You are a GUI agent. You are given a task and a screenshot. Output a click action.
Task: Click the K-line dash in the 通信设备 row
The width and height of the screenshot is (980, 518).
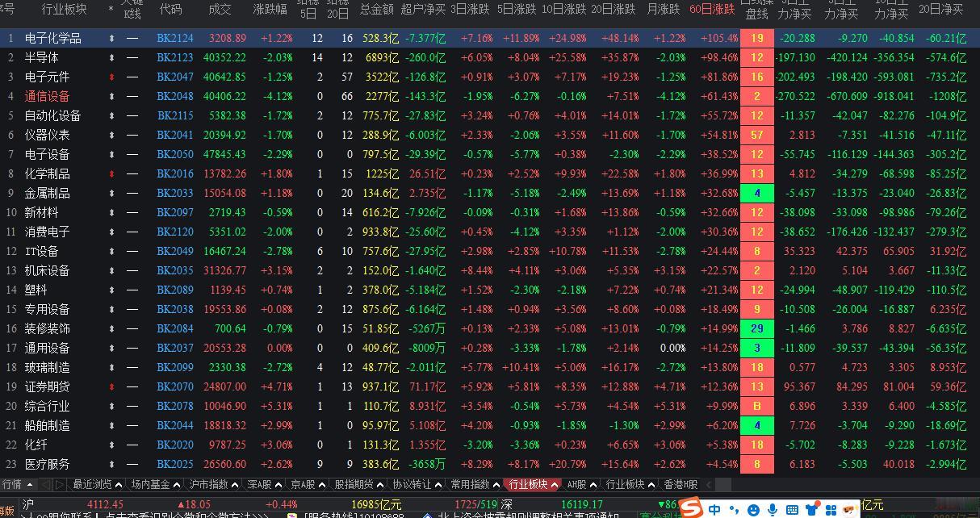[132, 96]
